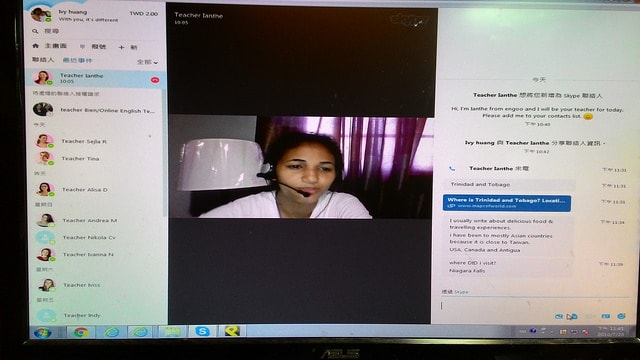Click the send file icon under message box

click(x=572, y=316)
